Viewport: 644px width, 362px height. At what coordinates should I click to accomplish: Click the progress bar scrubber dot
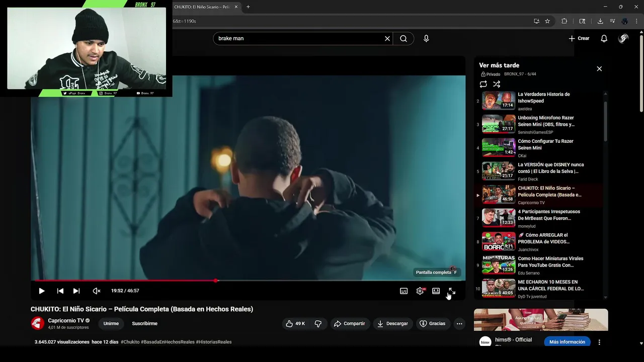(216, 280)
